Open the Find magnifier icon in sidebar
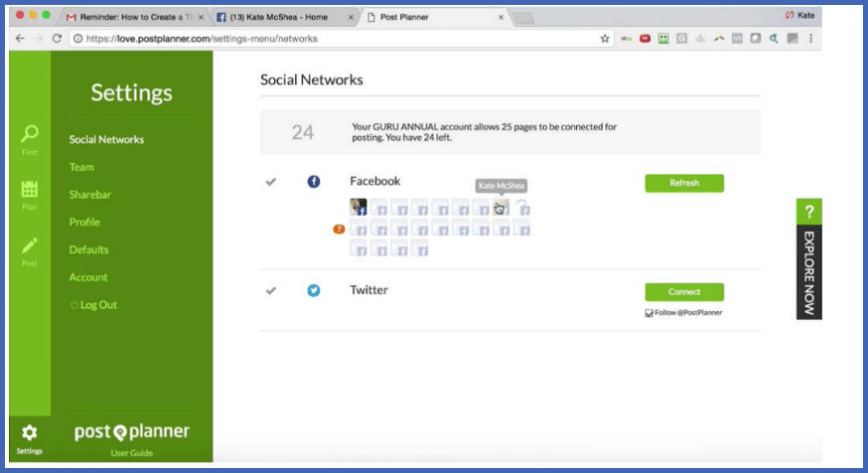 pyautogui.click(x=30, y=135)
